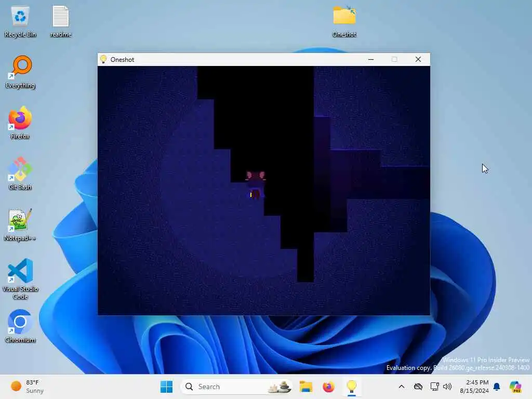Minimize the Oneshot game window
The width and height of the screenshot is (532, 399).
371,59
